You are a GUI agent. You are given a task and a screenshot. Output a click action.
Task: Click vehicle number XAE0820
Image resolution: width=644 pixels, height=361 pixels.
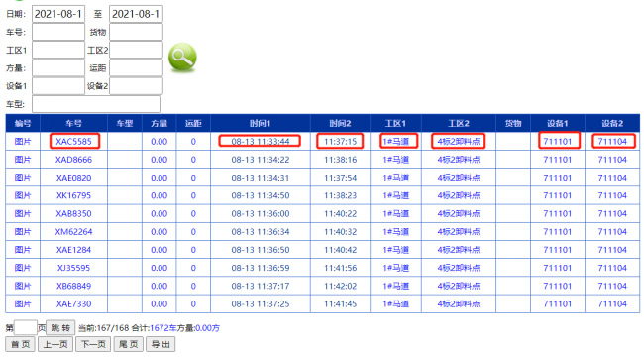pyautogui.click(x=74, y=178)
